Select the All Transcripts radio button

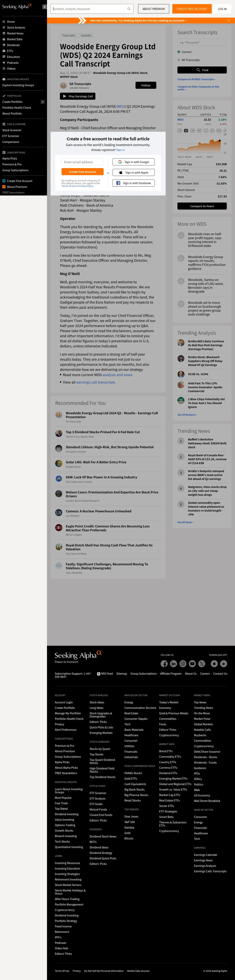(179, 60)
